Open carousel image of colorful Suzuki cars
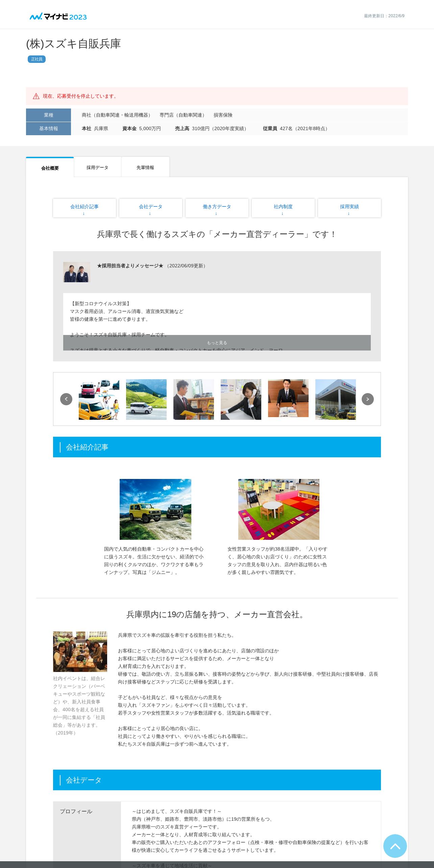This screenshot has height=868, width=434. click(x=99, y=400)
